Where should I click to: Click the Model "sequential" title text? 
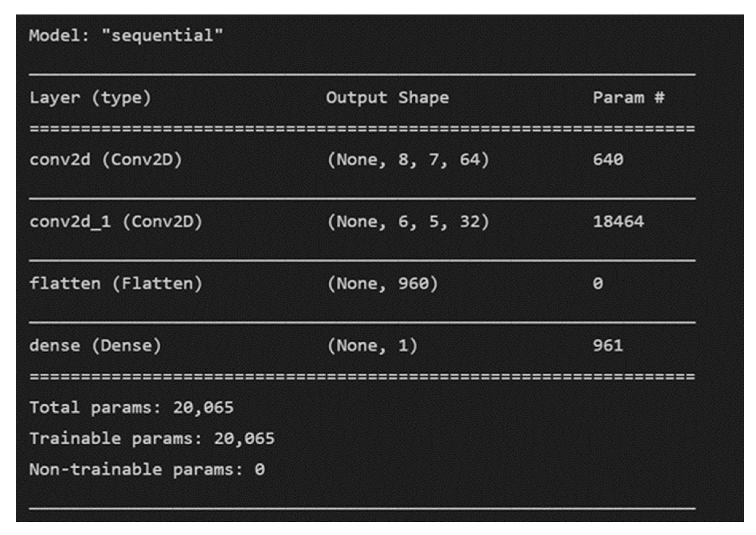126,35
